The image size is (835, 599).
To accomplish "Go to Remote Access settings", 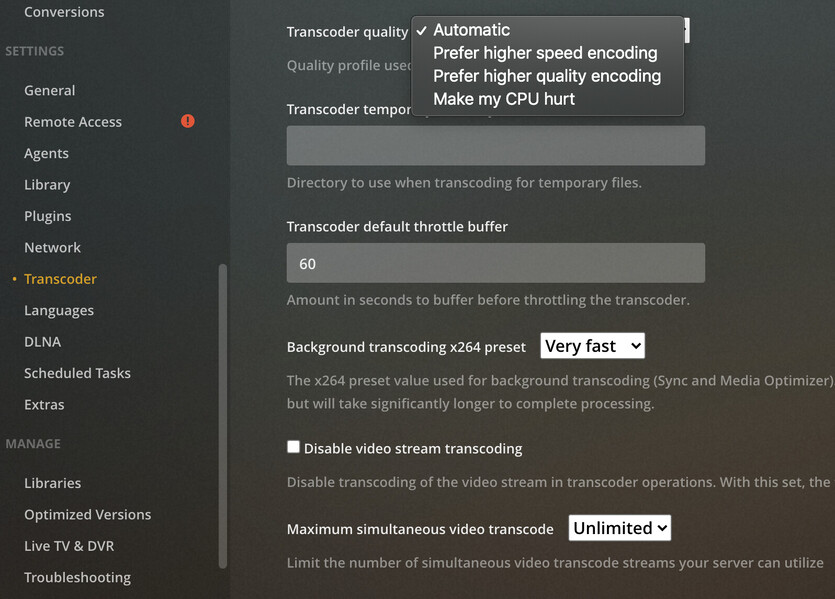I will click(73, 122).
